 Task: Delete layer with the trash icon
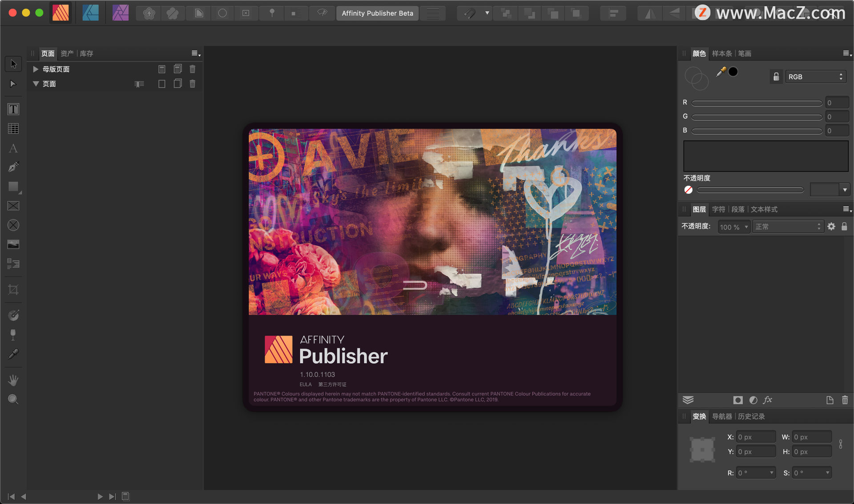[845, 400]
